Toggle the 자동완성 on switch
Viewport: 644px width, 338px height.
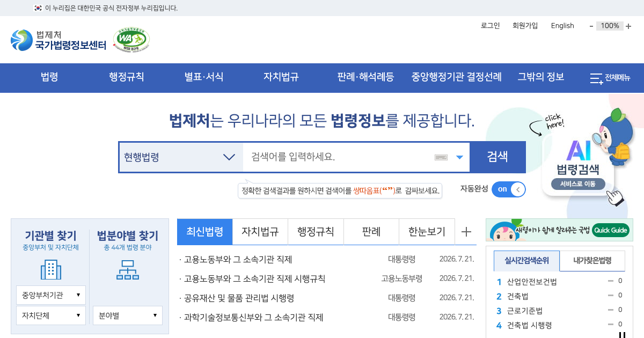(508, 189)
